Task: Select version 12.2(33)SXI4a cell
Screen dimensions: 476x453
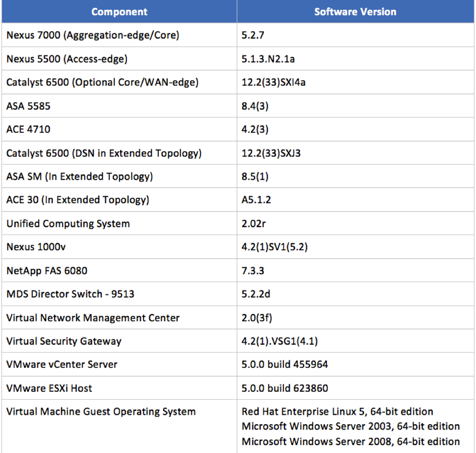Action: pyautogui.click(x=274, y=82)
